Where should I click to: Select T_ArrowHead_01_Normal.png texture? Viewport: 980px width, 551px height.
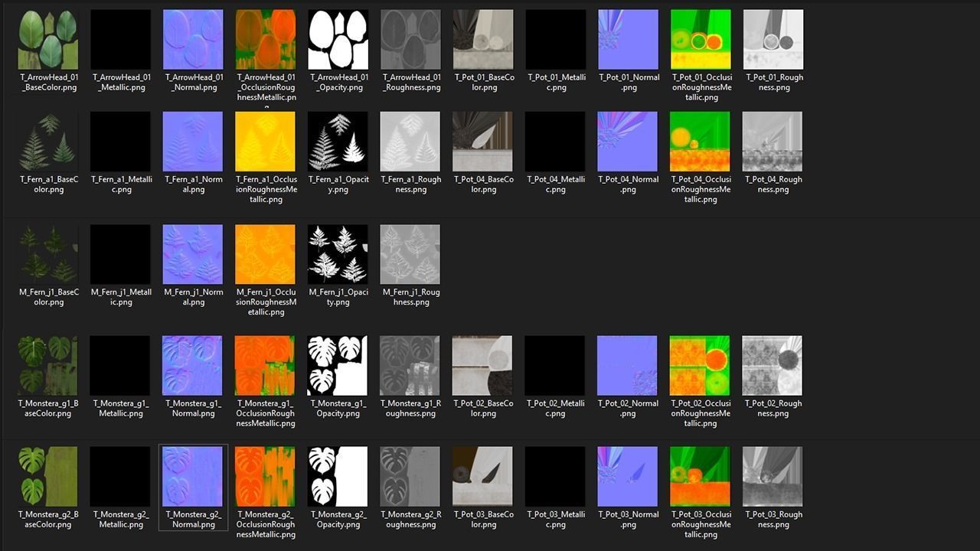pyautogui.click(x=193, y=40)
